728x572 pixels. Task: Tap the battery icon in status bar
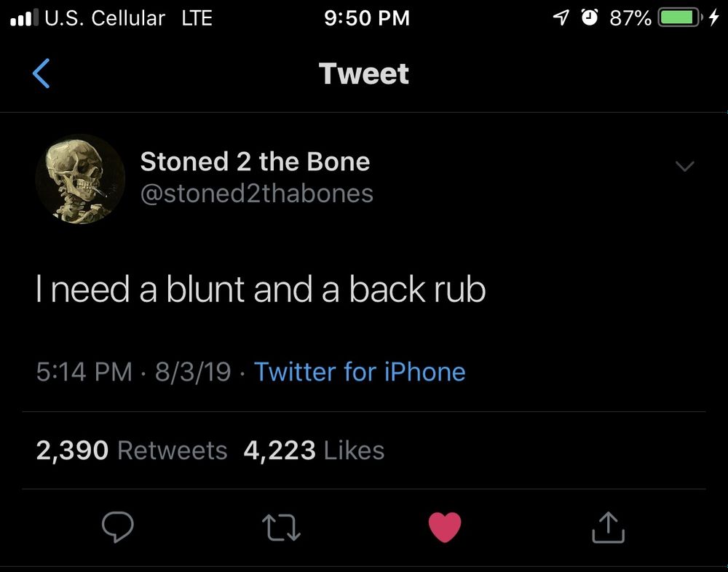coord(679,17)
